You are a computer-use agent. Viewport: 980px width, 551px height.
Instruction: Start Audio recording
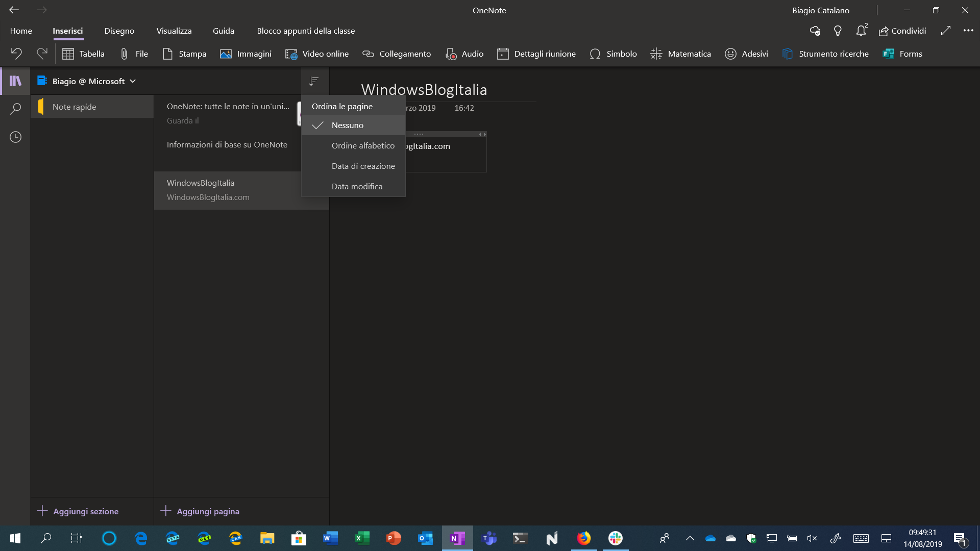pos(464,54)
